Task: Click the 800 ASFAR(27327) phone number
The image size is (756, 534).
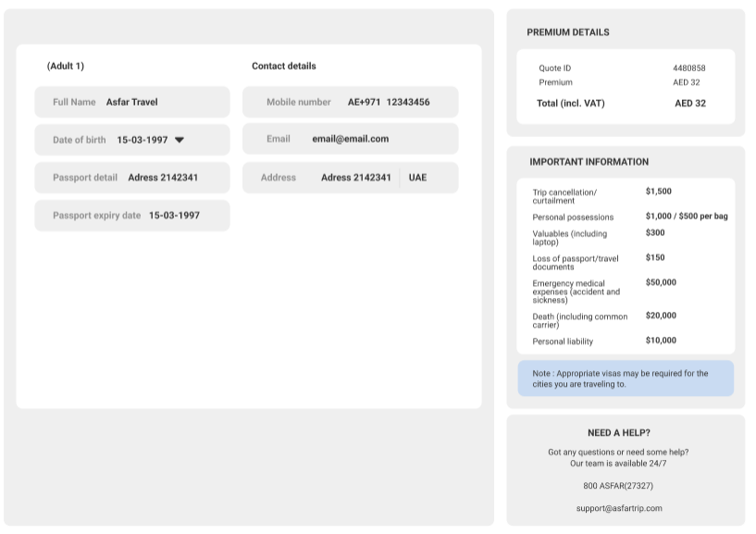Action: [x=618, y=486]
